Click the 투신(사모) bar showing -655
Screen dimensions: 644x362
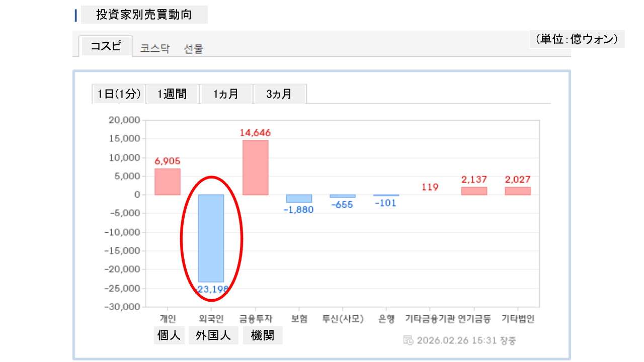pyautogui.click(x=343, y=196)
